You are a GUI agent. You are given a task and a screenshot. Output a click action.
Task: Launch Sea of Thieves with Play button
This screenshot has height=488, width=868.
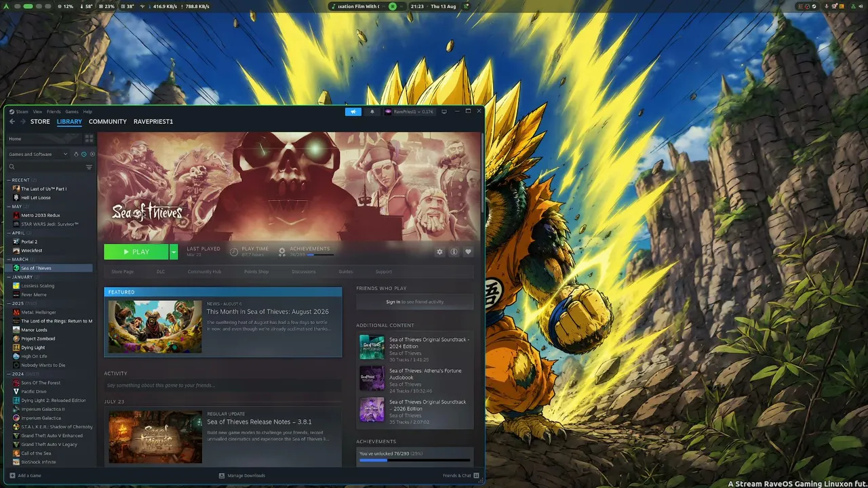coord(136,251)
